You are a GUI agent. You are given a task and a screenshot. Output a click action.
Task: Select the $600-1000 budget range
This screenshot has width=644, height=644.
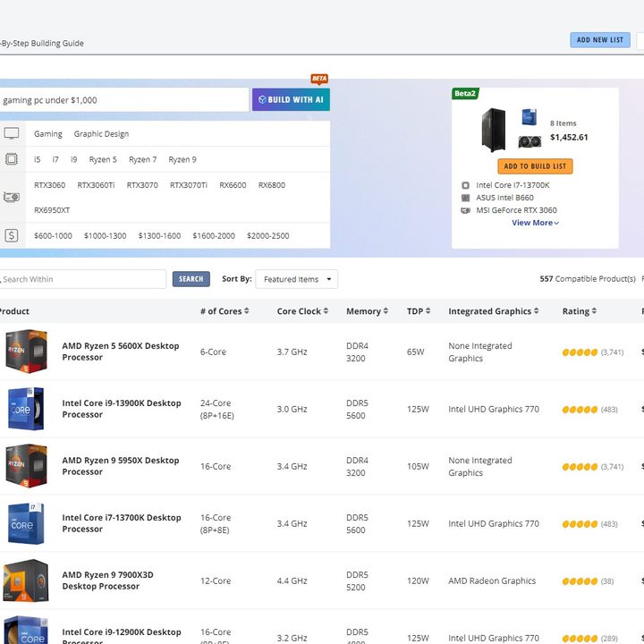point(53,236)
